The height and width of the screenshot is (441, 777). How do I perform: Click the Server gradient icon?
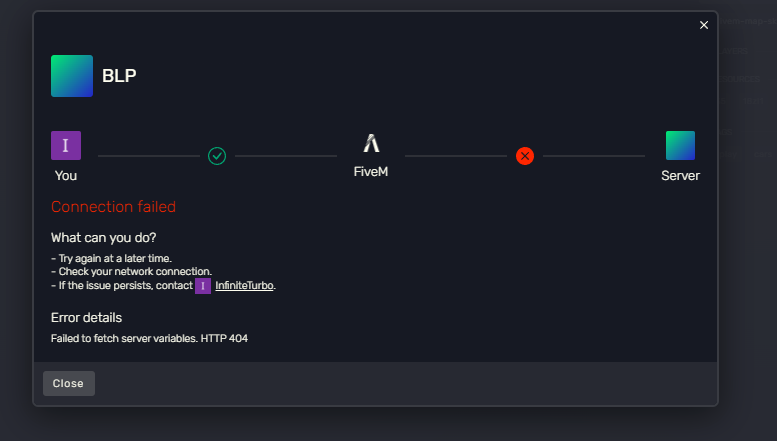click(680, 145)
